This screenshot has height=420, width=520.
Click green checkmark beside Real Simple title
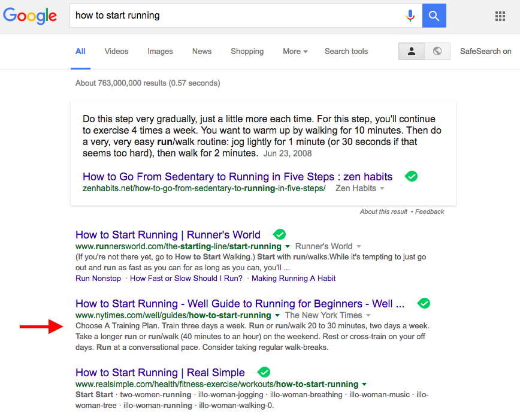pos(264,372)
